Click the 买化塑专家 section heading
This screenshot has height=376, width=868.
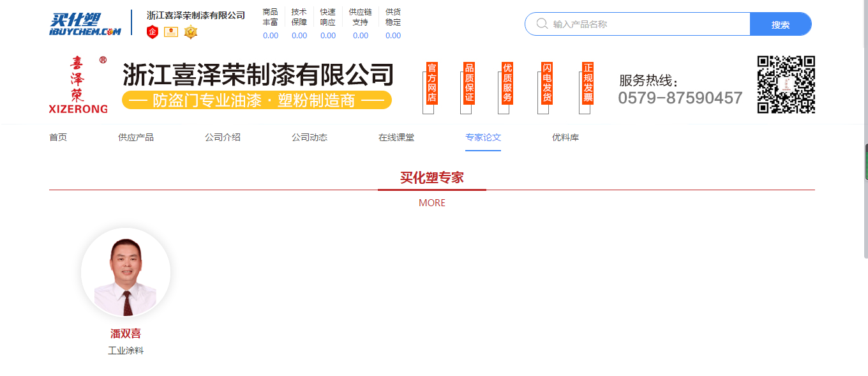[x=432, y=177]
